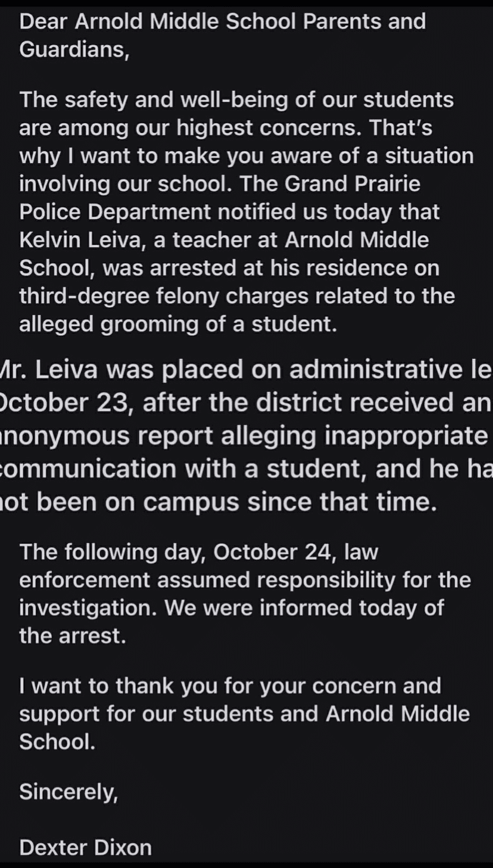Click the short line 'the arrest.'

(x=73, y=636)
